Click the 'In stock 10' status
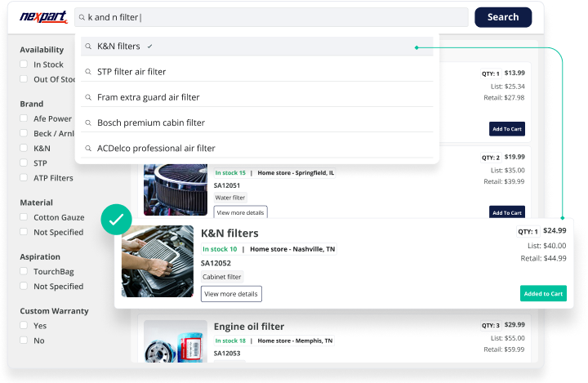This screenshot has width=588, height=383. [x=220, y=249]
